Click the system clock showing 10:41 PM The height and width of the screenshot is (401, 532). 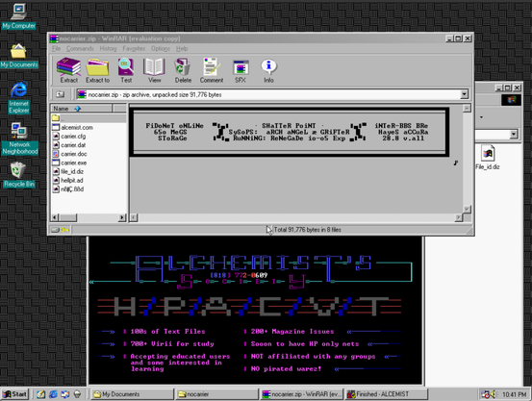click(514, 394)
